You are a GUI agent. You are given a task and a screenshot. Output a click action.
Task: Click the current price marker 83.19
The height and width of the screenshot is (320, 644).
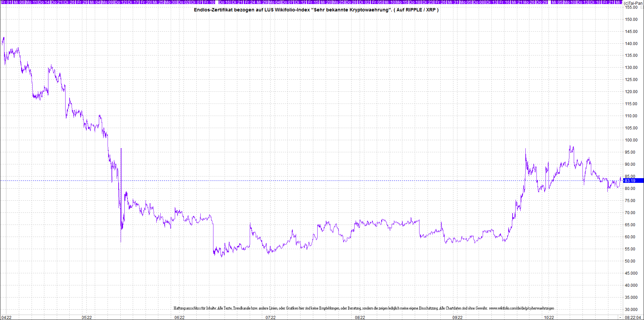633,181
